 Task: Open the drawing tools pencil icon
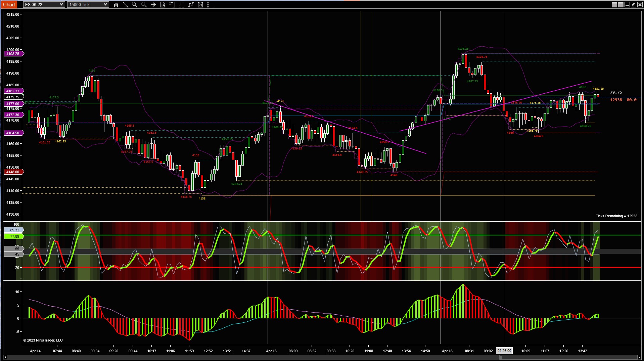pyautogui.click(x=125, y=5)
